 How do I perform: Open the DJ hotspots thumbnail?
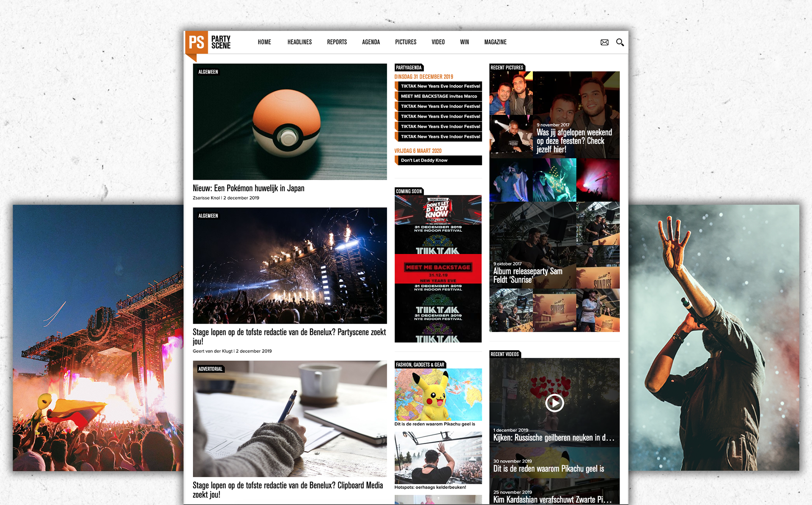click(x=438, y=458)
